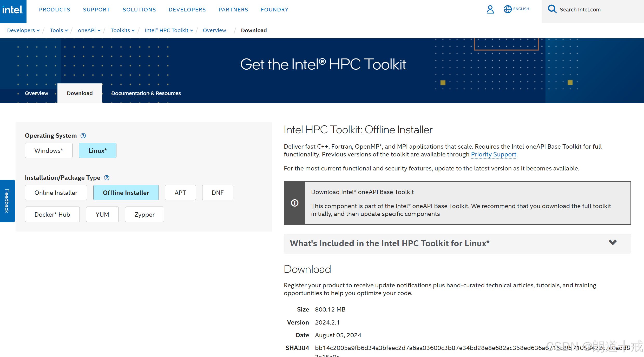
Task: Open PARTNERS menu
Action: coord(233,10)
